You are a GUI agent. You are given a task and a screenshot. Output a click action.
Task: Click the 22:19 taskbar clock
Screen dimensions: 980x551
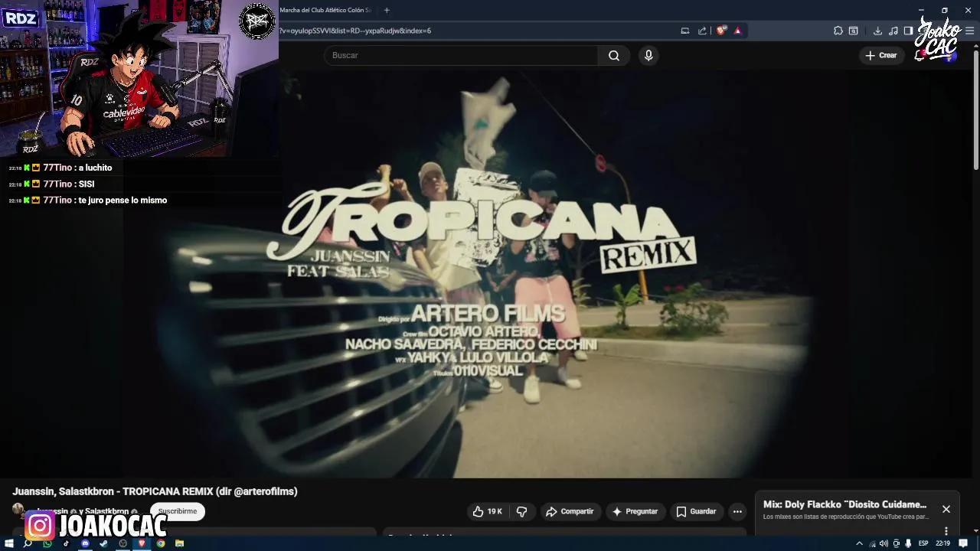[942, 543]
